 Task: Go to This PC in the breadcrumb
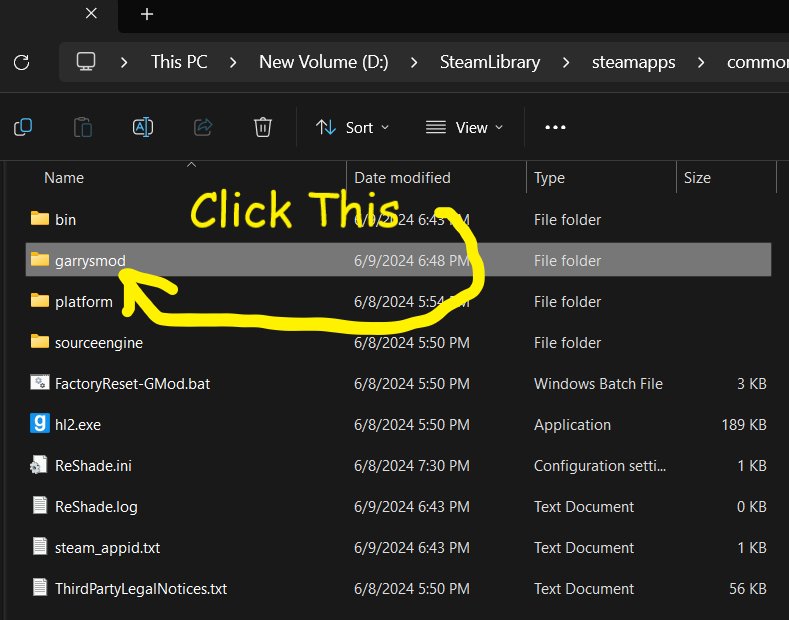click(179, 62)
